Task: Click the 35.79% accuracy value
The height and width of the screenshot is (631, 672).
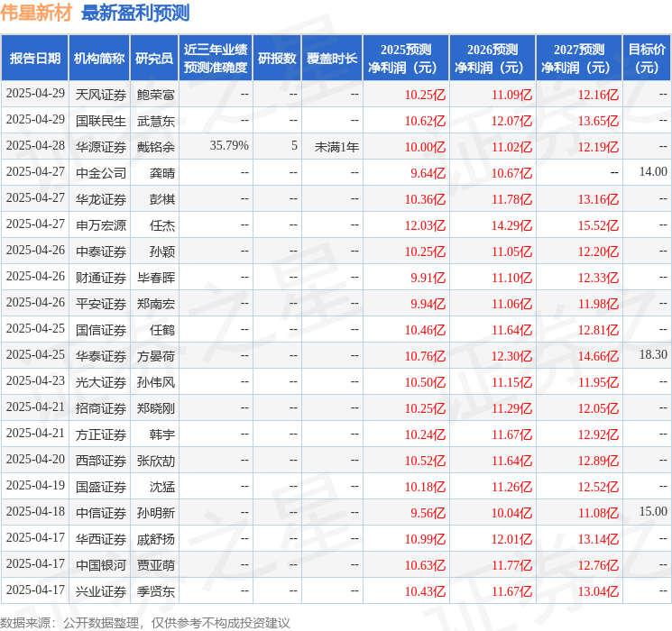Action: 229,146
